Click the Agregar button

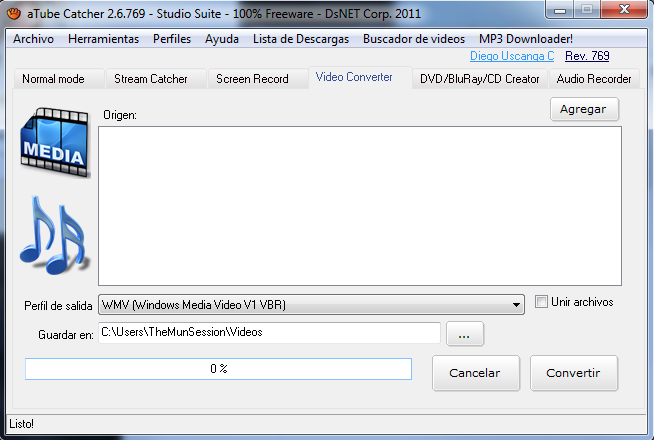(x=584, y=109)
